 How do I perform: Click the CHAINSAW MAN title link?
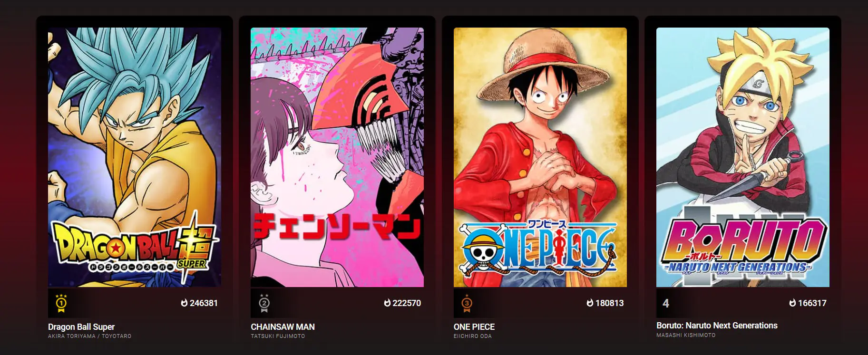point(283,327)
